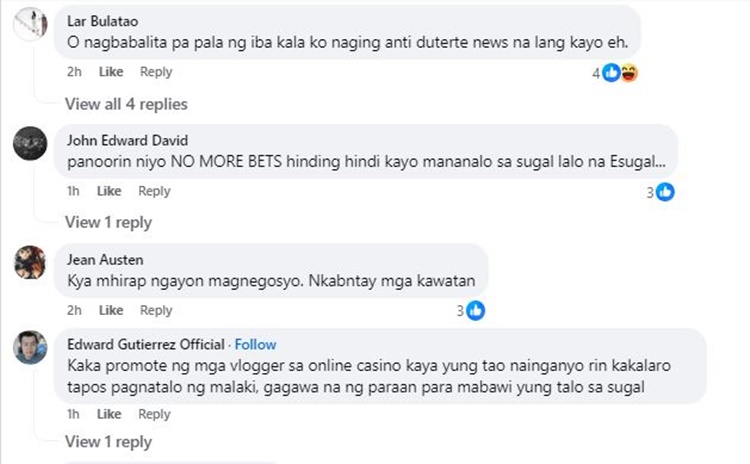Click like reaction icon on Lar Bulatao's comment
The height and width of the screenshot is (464, 750).
611,73
